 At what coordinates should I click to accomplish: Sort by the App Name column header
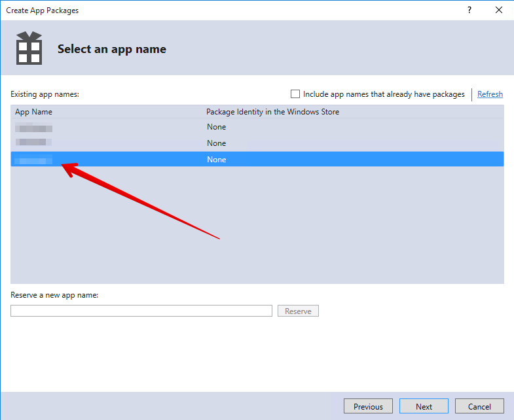pos(34,112)
